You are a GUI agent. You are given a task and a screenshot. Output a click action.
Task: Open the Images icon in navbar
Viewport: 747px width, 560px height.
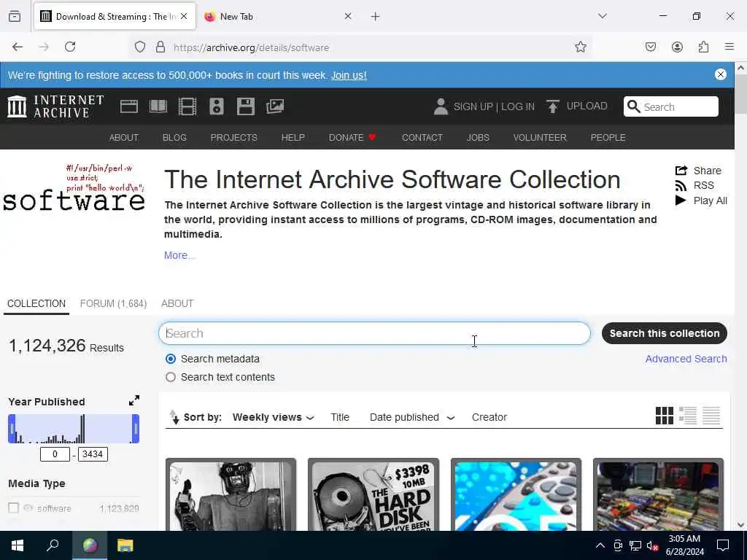[275, 106]
